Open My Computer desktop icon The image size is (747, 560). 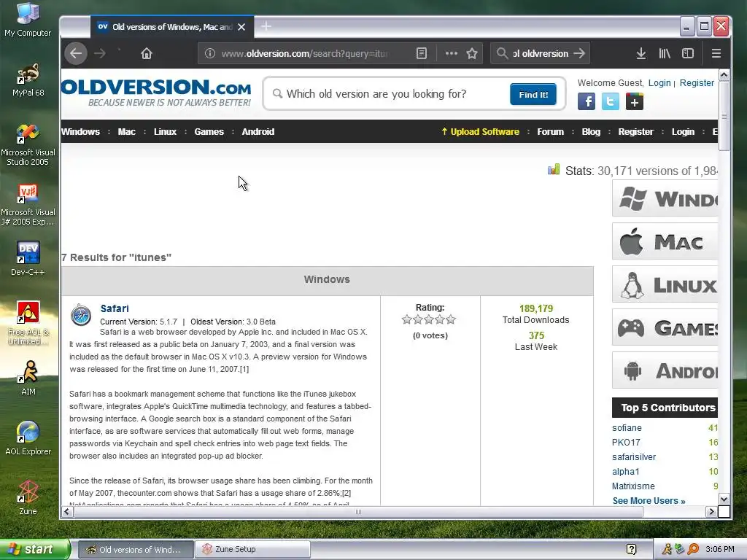[x=28, y=20]
